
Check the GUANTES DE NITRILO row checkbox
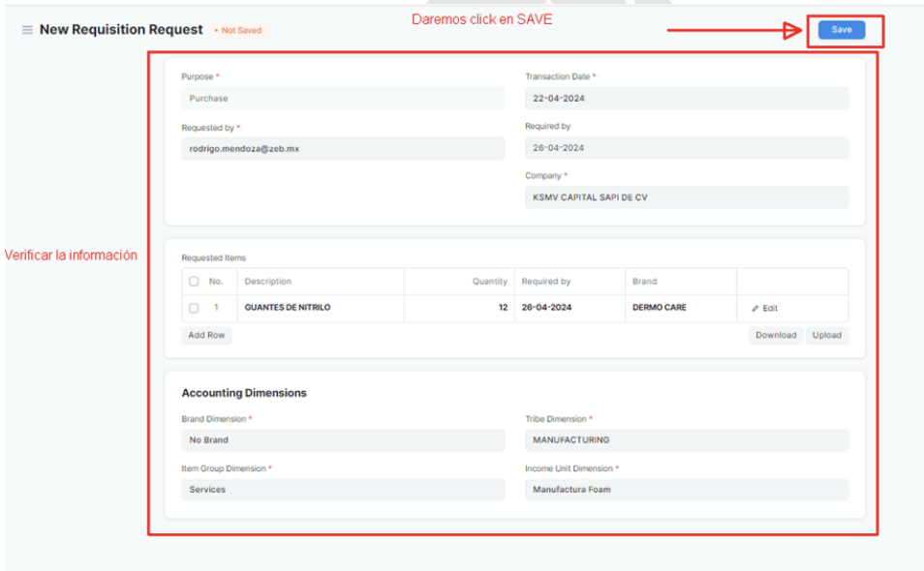click(194, 308)
